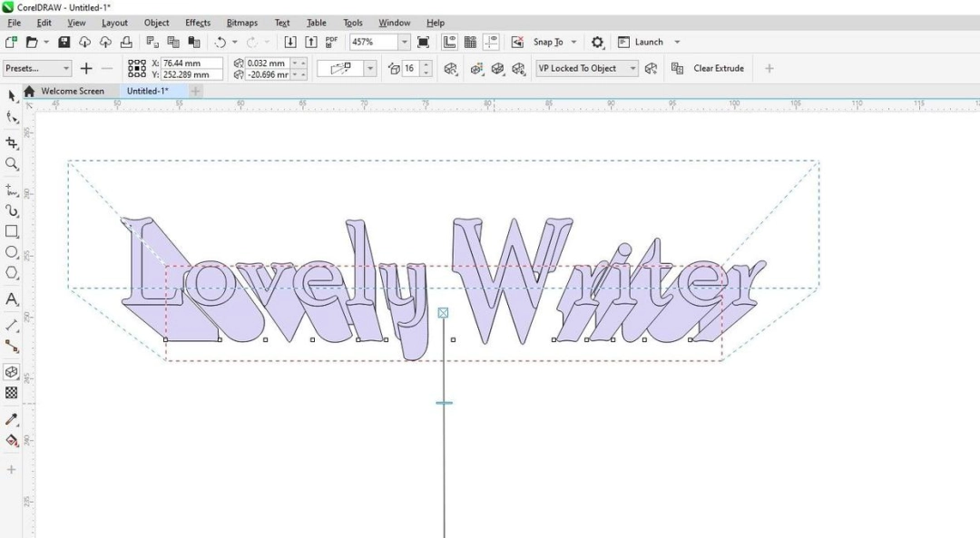Expand the Launch dropdown
This screenshot has height=538, width=980.
pos(677,42)
